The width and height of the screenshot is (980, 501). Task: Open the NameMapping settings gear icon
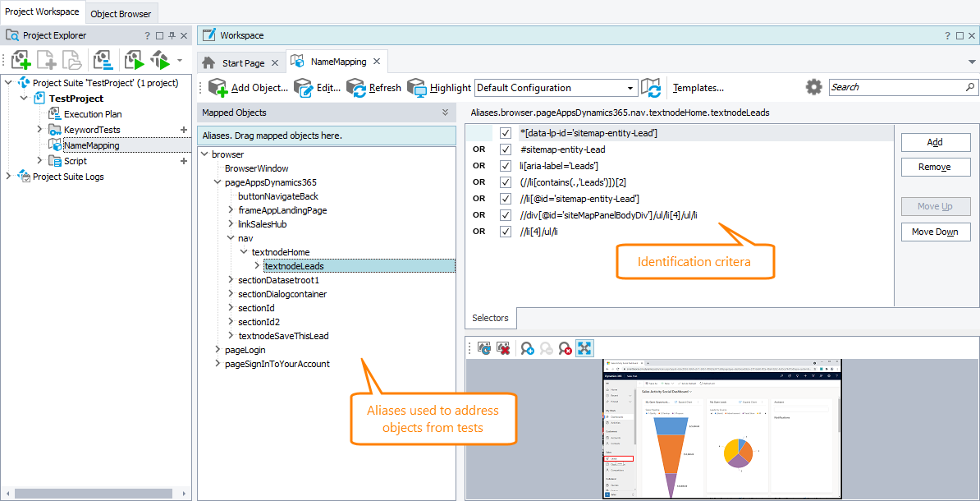[813, 87]
